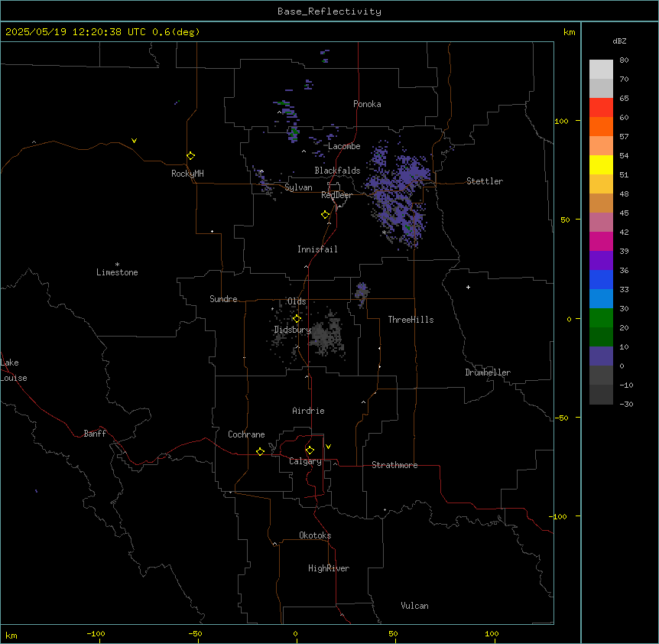Select the bright green 20-30 dBZ legend swatch
Image resolution: width=659 pixels, height=644 pixels.
[x=601, y=318]
